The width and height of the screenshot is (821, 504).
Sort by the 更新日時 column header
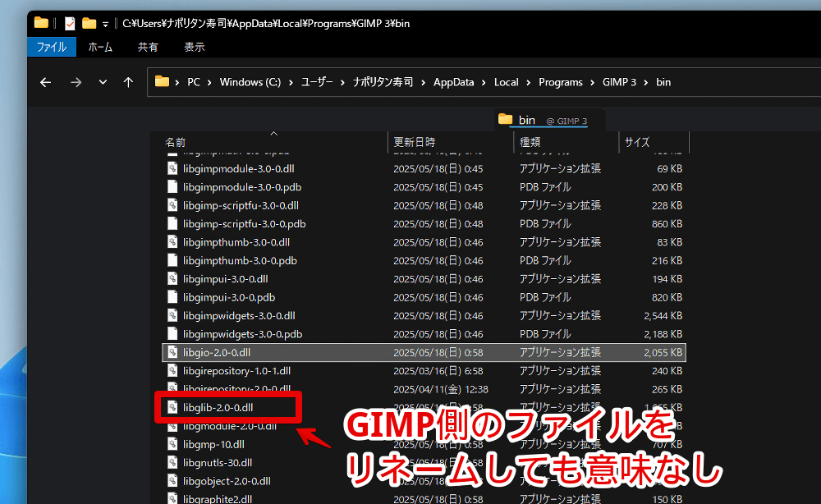click(x=414, y=142)
